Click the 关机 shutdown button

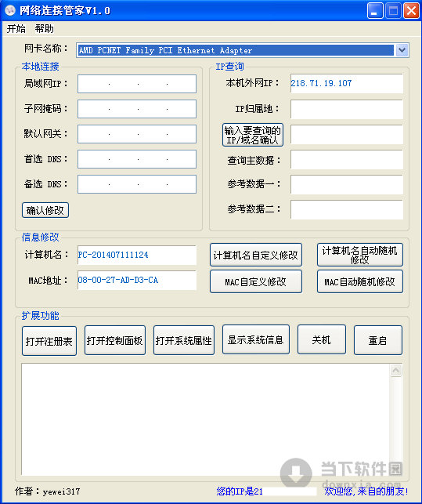[322, 339]
